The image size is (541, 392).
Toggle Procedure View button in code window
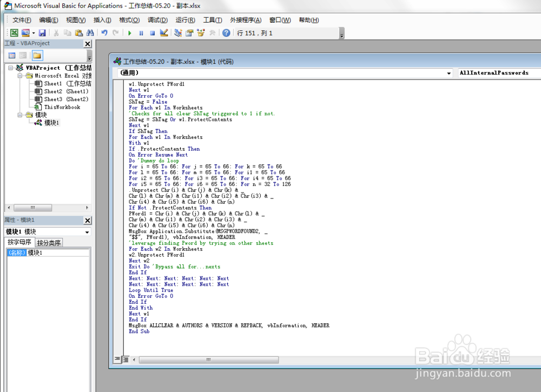pyautogui.click(x=117, y=360)
